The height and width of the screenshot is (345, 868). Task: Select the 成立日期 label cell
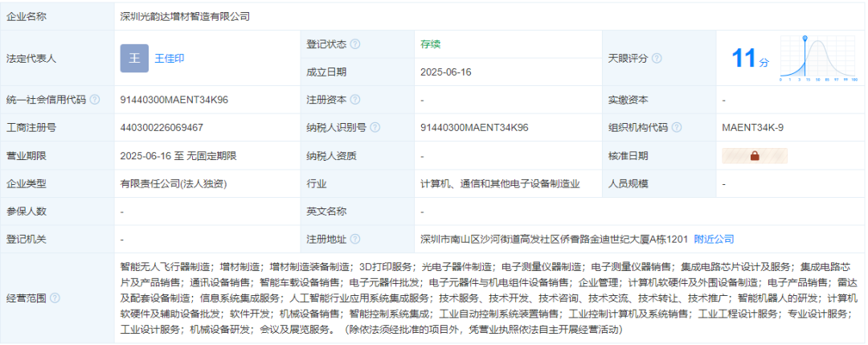[357, 72]
